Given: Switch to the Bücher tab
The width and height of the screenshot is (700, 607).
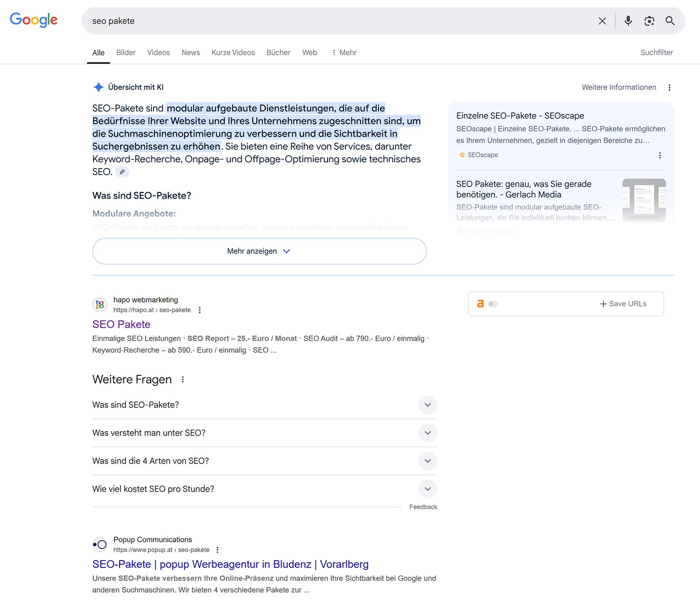Looking at the screenshot, I should [x=278, y=53].
